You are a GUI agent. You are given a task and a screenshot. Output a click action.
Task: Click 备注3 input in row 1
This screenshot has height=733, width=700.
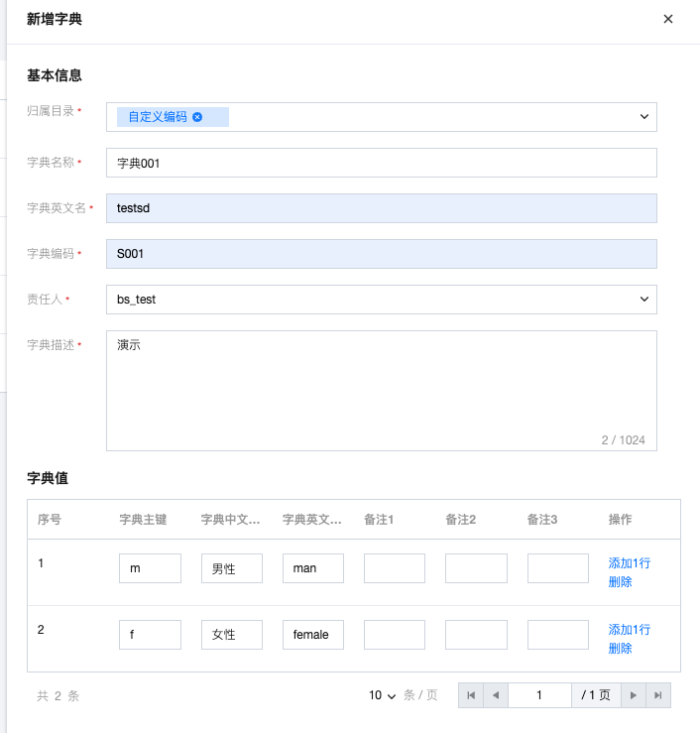pos(558,568)
